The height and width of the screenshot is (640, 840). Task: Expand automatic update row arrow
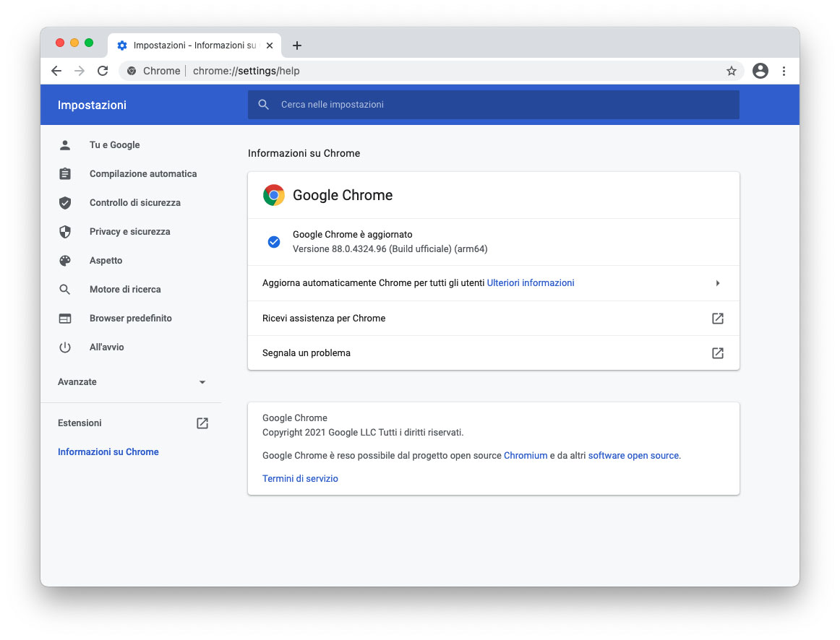point(717,283)
